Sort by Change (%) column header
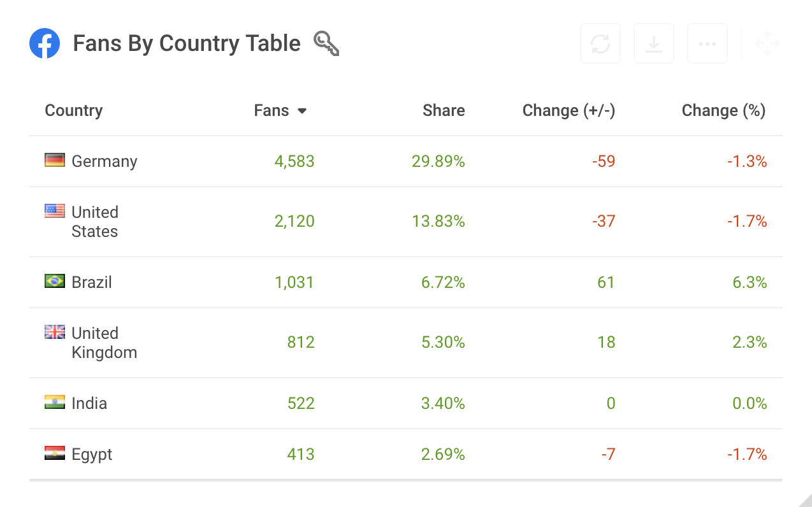Image resolution: width=812 pixels, height=507 pixels. (x=723, y=110)
